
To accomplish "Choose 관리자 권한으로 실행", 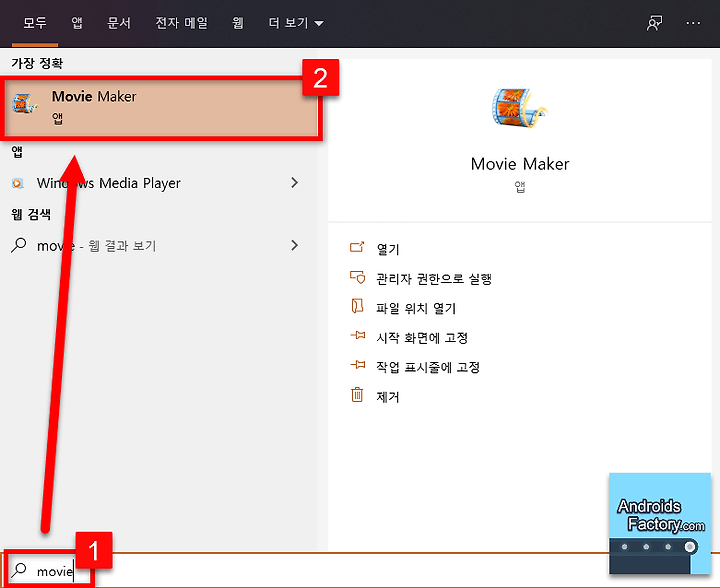I will coord(434,279).
